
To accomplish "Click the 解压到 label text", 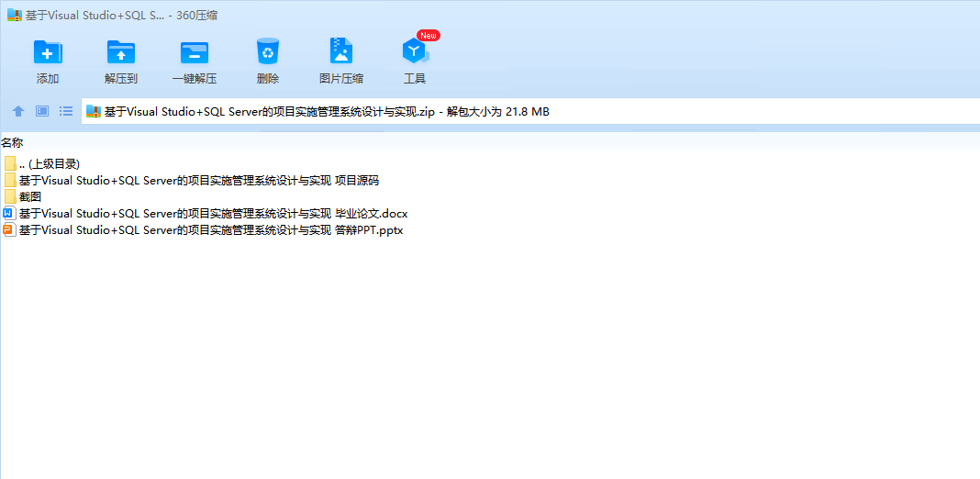I will (121, 79).
